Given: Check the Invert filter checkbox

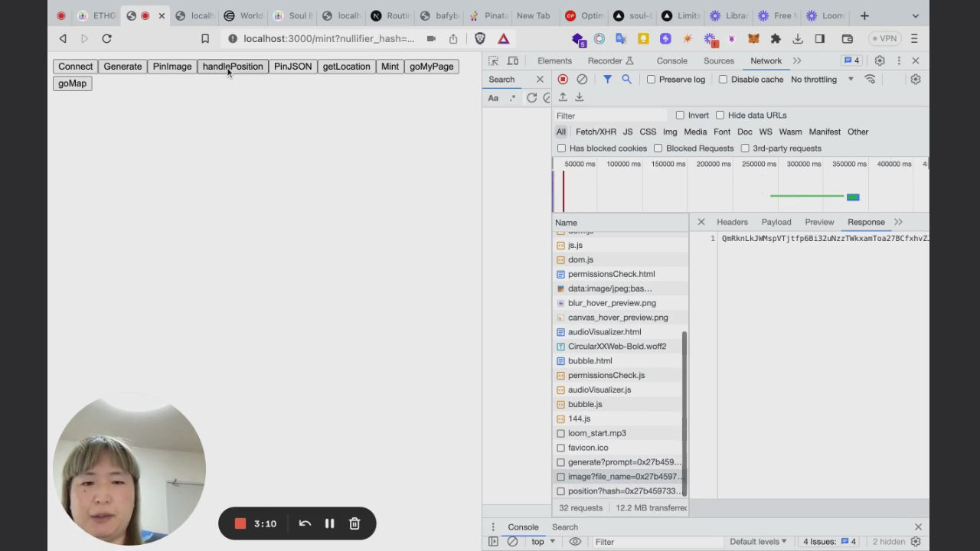Looking at the screenshot, I should pos(680,115).
